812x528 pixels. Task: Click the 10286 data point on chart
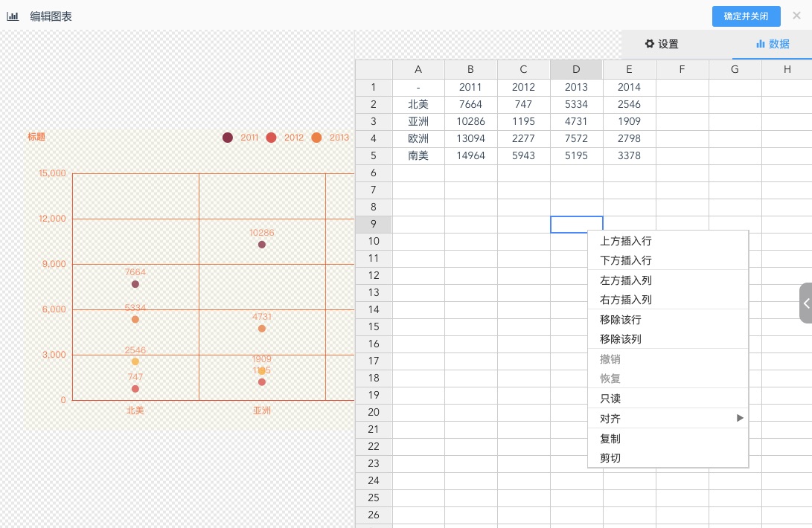pyautogui.click(x=262, y=245)
